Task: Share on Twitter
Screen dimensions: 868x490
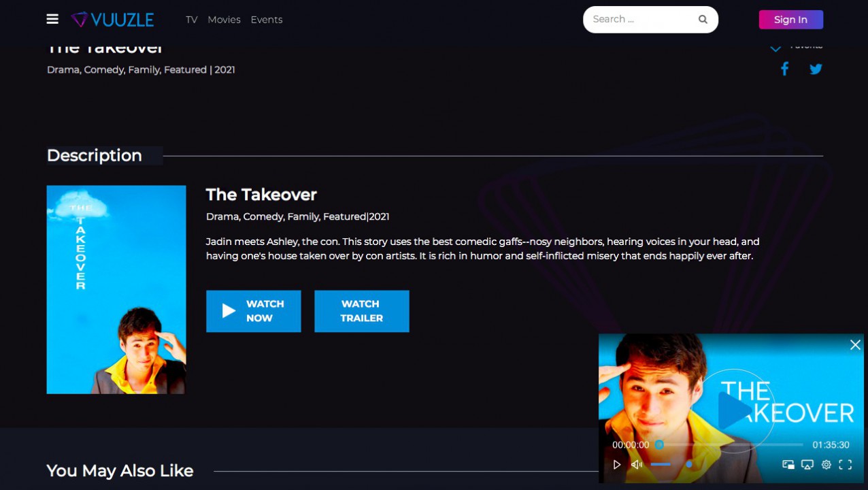Action: pos(816,69)
